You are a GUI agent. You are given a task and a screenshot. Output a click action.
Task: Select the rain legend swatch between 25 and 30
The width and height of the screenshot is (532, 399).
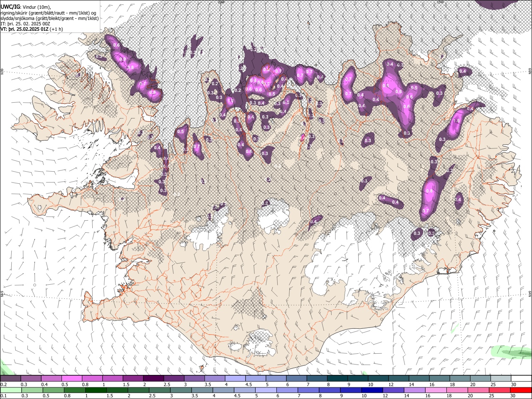[x=500, y=390]
